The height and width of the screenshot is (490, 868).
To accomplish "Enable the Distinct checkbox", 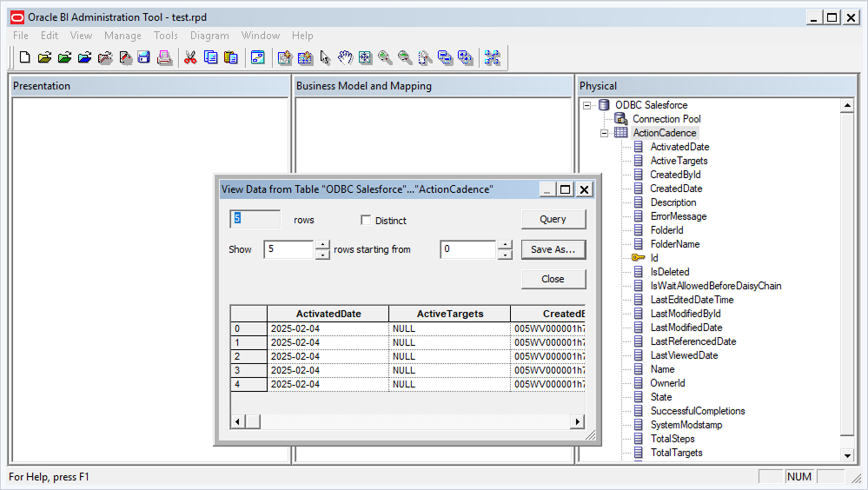I will point(366,221).
